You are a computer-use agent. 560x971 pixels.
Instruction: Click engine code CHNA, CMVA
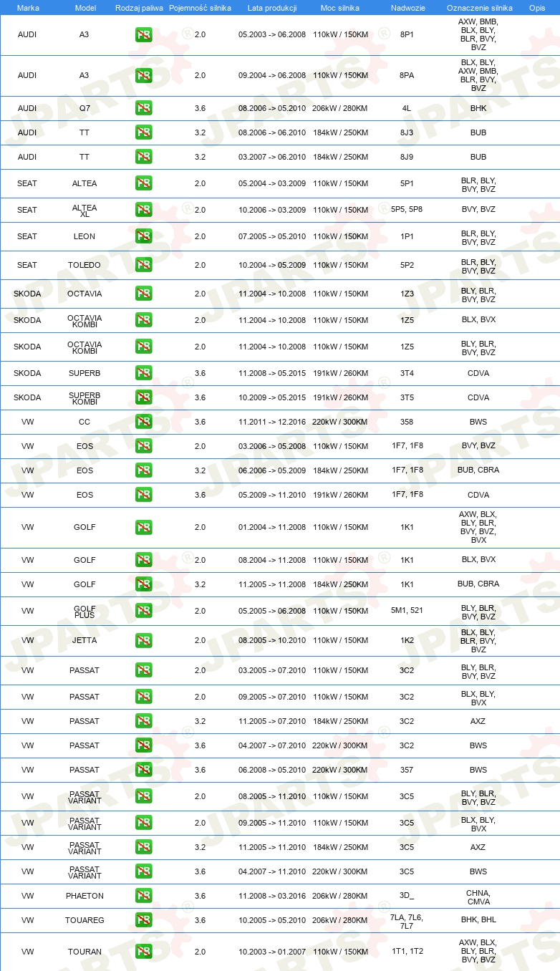[x=478, y=897]
